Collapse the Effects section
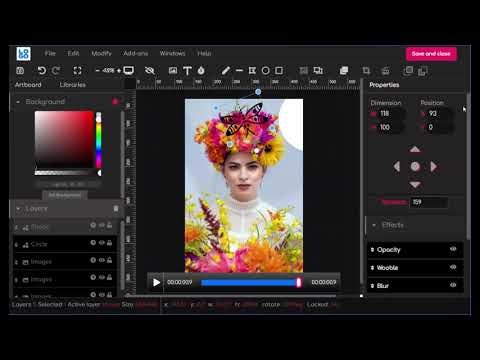The height and width of the screenshot is (360, 480). click(x=374, y=225)
